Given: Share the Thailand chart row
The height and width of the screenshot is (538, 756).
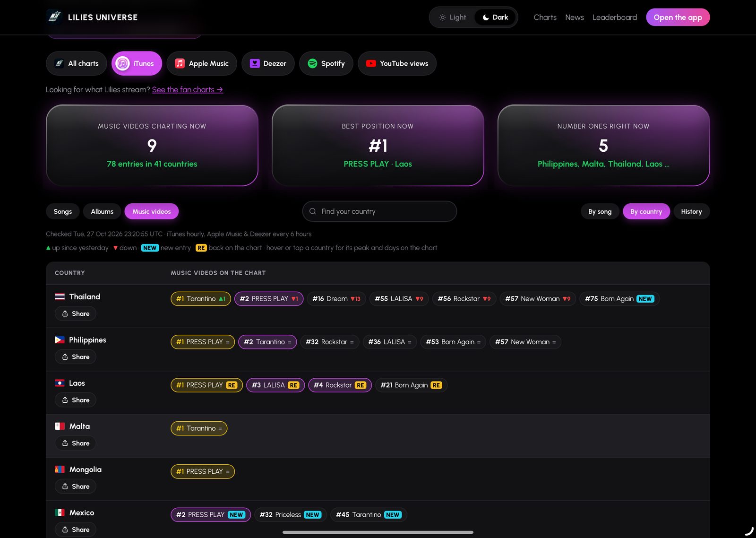Looking at the screenshot, I should pos(76,313).
